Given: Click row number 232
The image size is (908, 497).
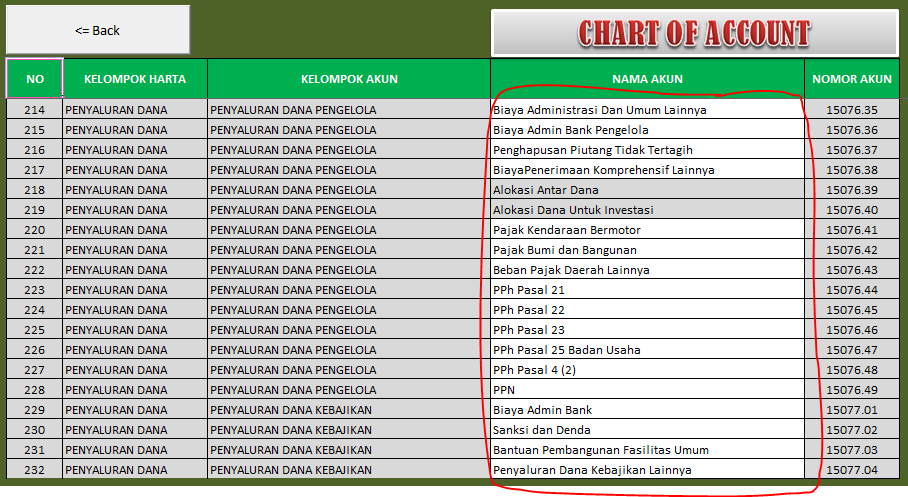Looking at the screenshot, I should click(x=35, y=469).
